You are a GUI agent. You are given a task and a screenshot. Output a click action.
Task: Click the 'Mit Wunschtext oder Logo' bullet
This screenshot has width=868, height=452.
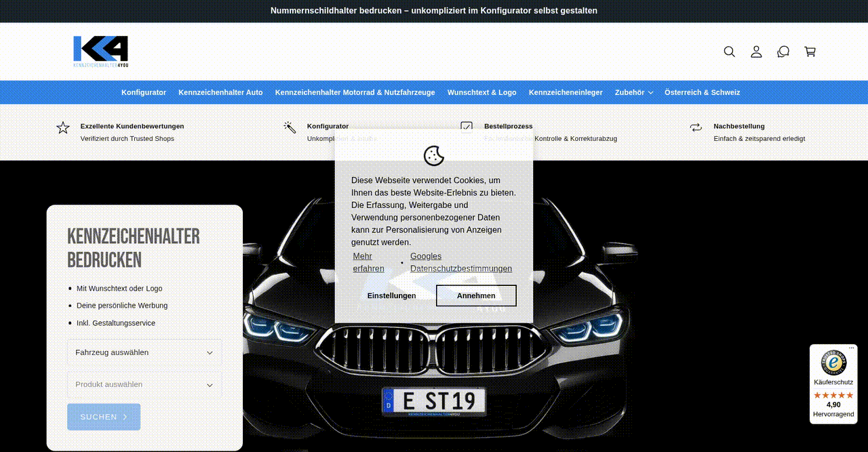click(x=119, y=288)
